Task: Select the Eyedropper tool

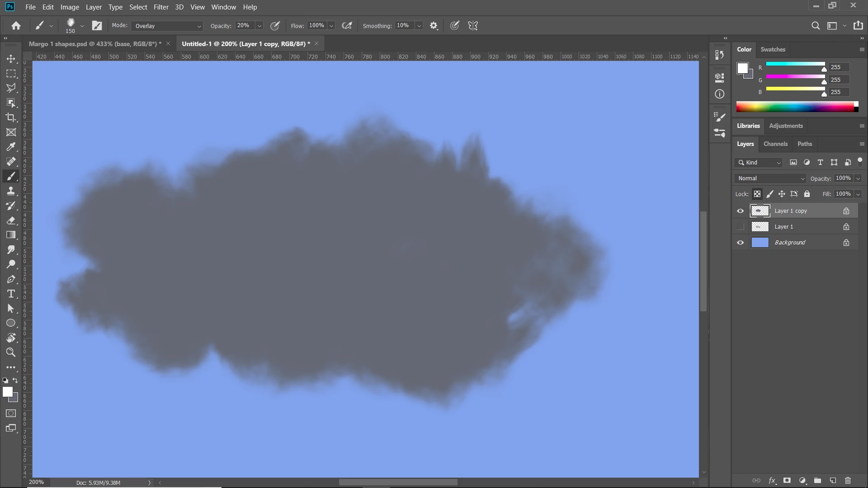Action: [x=11, y=147]
